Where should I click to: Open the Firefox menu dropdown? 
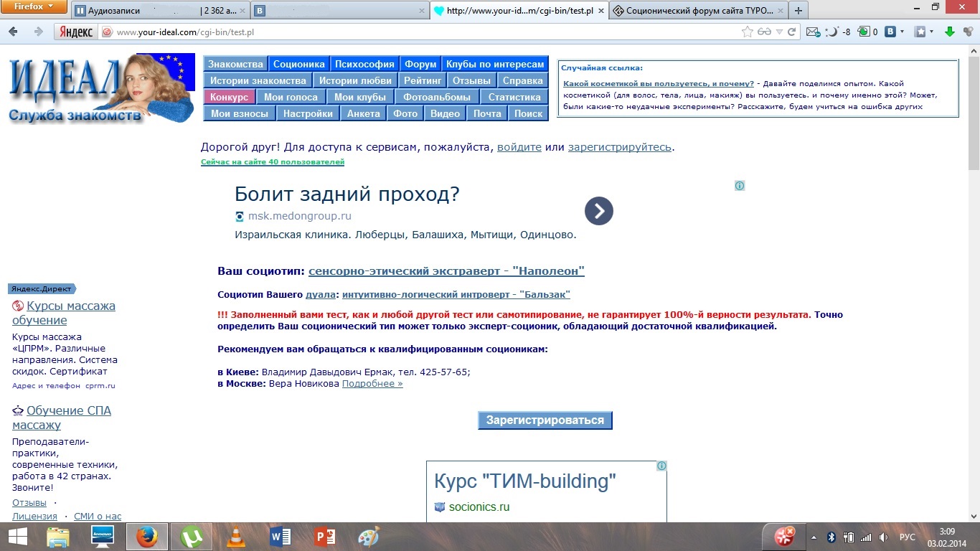tap(34, 7)
